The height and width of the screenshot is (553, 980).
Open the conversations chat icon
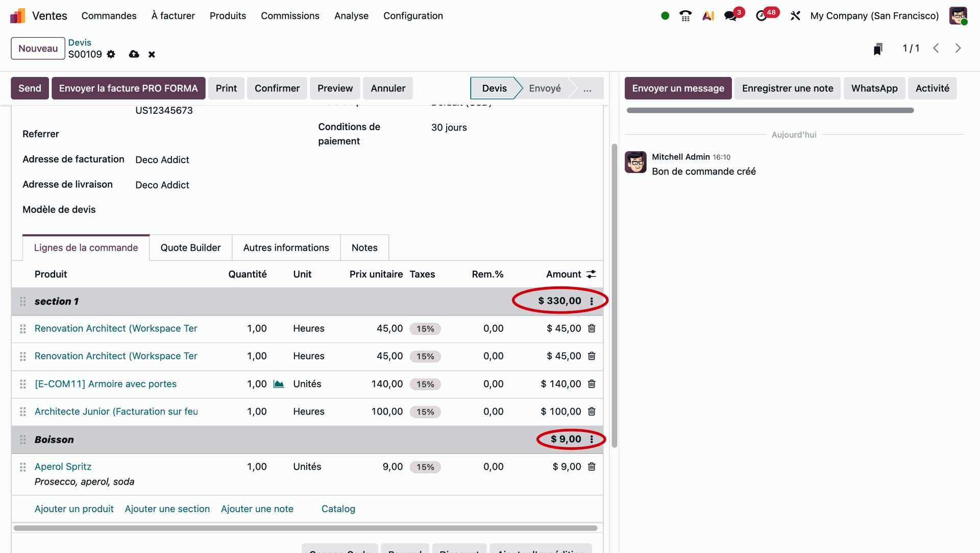point(730,16)
